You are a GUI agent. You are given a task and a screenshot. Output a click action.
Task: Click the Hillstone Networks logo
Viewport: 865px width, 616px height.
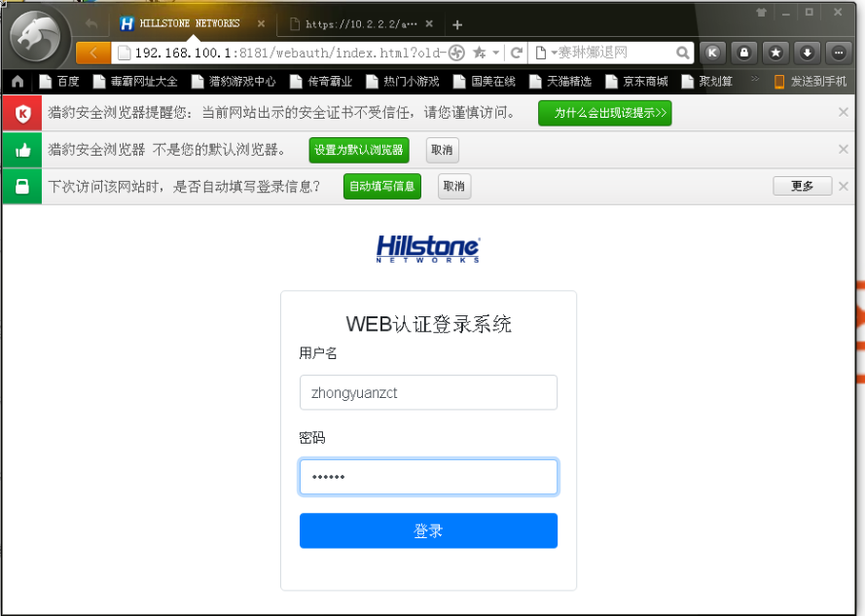pyautogui.click(x=428, y=249)
